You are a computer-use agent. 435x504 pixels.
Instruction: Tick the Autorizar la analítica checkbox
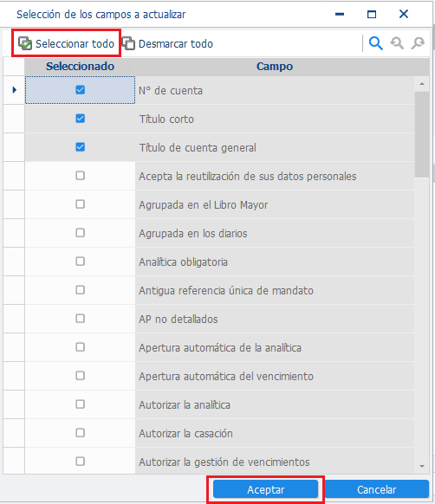click(80, 404)
